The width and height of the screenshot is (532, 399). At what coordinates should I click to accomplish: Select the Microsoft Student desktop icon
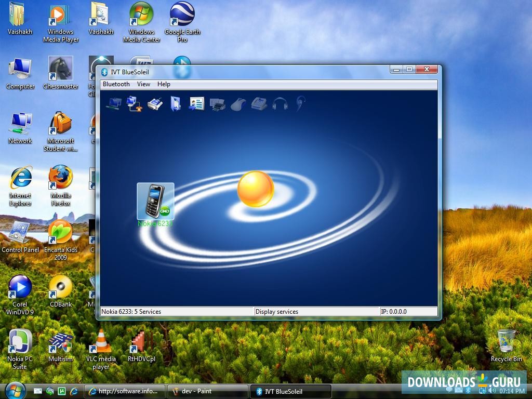(x=61, y=131)
